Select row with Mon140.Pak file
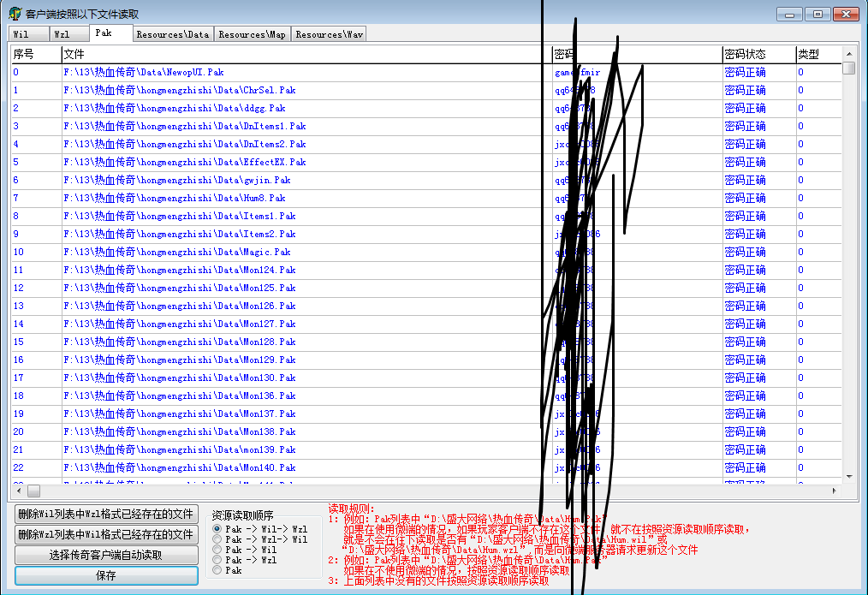The width and height of the screenshot is (868, 595). [x=426, y=468]
